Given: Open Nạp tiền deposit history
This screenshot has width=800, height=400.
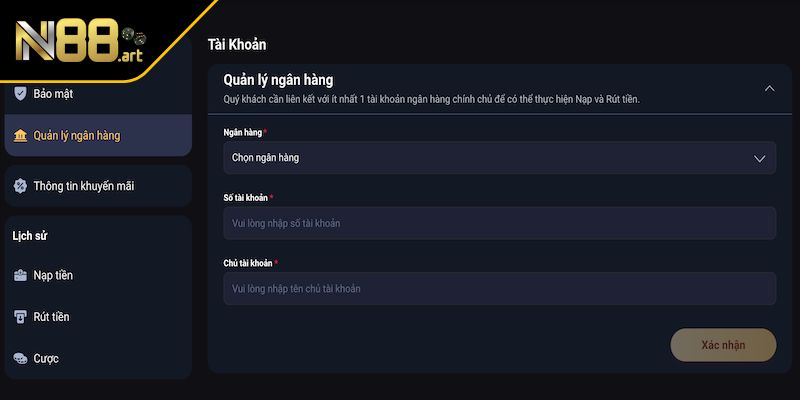Looking at the screenshot, I should [53, 275].
